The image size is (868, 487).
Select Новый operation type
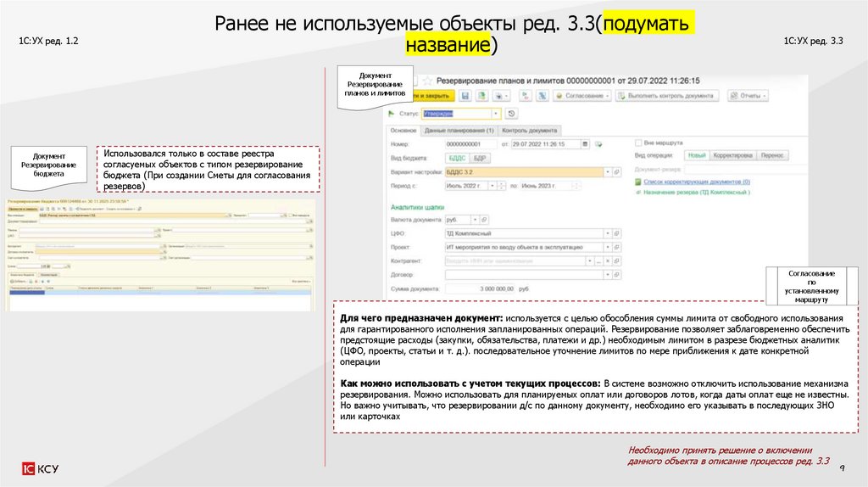(x=697, y=155)
